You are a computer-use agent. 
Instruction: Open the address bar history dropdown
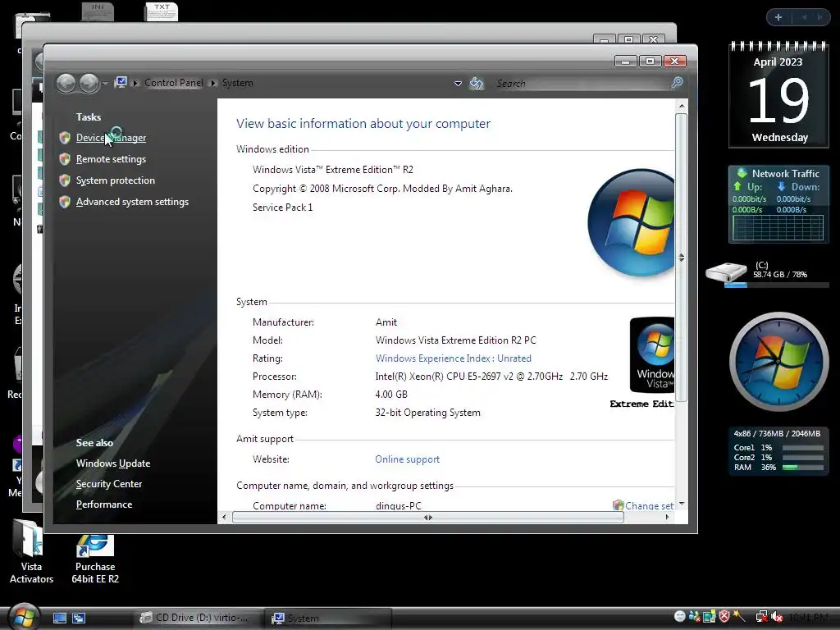coord(458,84)
